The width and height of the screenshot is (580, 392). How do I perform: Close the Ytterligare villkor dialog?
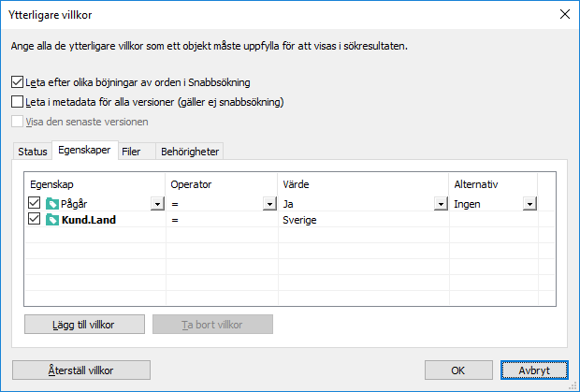564,14
